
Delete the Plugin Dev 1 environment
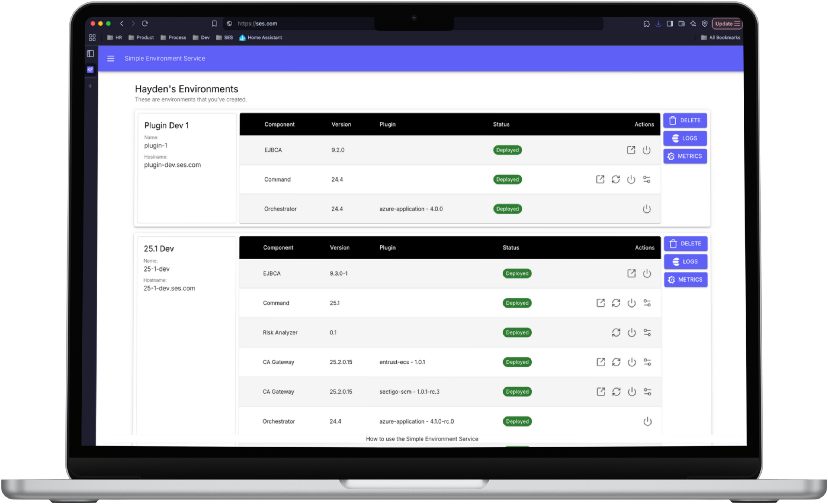685,120
